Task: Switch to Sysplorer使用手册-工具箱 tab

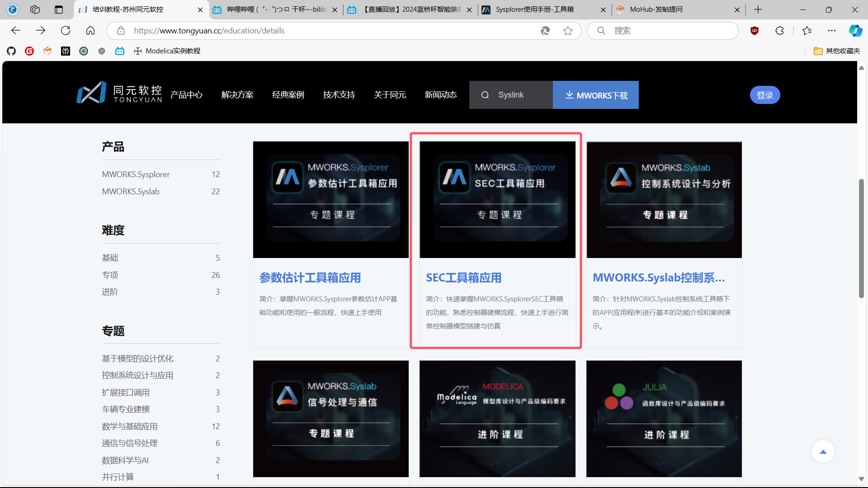Action: (544, 9)
